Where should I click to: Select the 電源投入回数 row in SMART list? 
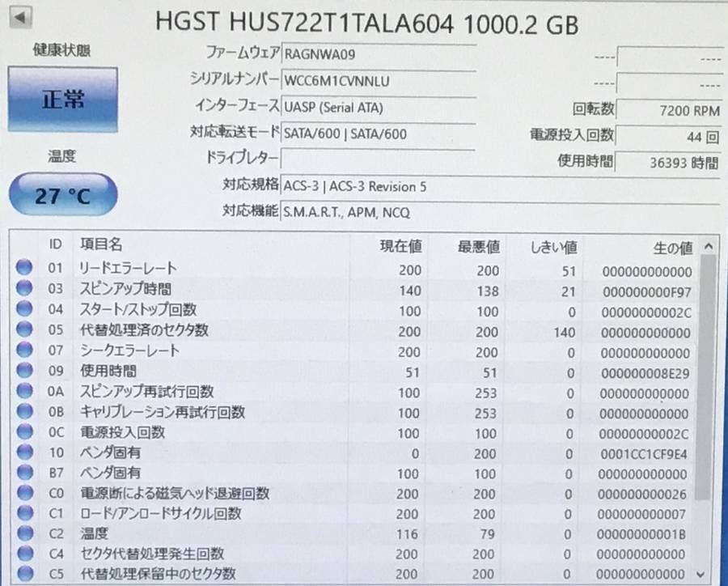tap(123, 431)
